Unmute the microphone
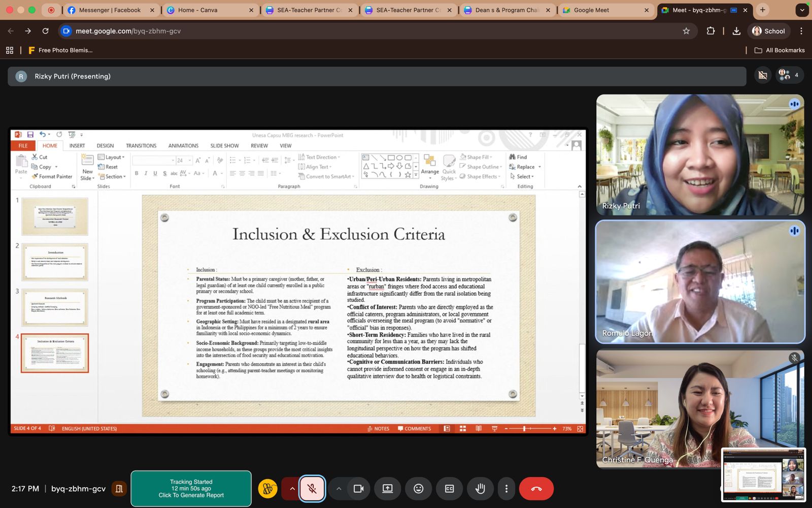812x508 pixels. (x=312, y=489)
